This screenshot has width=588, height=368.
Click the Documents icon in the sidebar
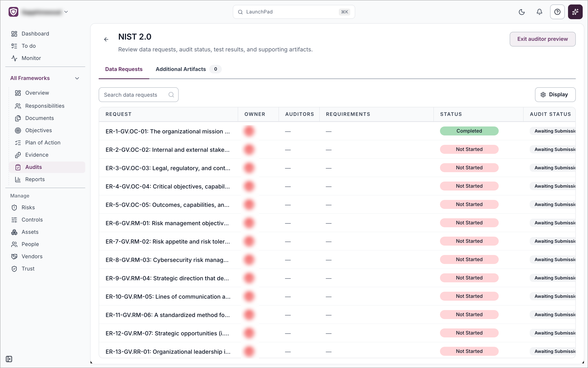[18, 118]
